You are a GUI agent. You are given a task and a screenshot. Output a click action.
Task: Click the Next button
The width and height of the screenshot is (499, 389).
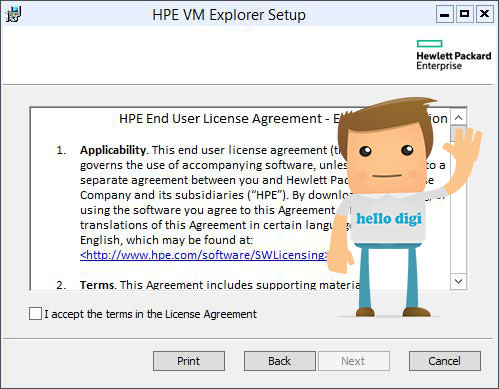click(x=354, y=361)
